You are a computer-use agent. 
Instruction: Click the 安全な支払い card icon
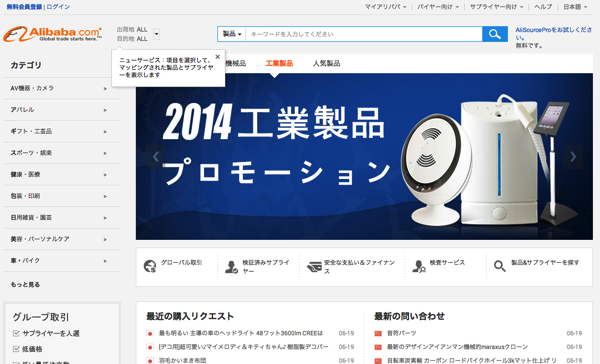coord(314,267)
